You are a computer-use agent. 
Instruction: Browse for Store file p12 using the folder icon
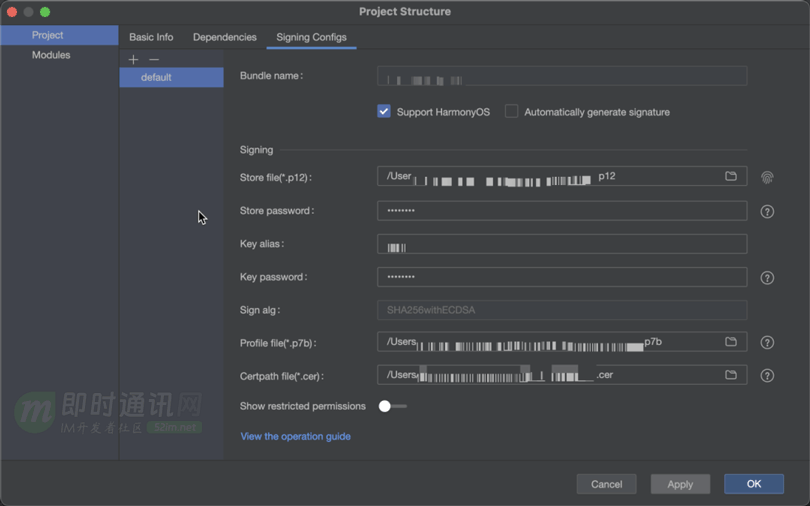(x=730, y=176)
